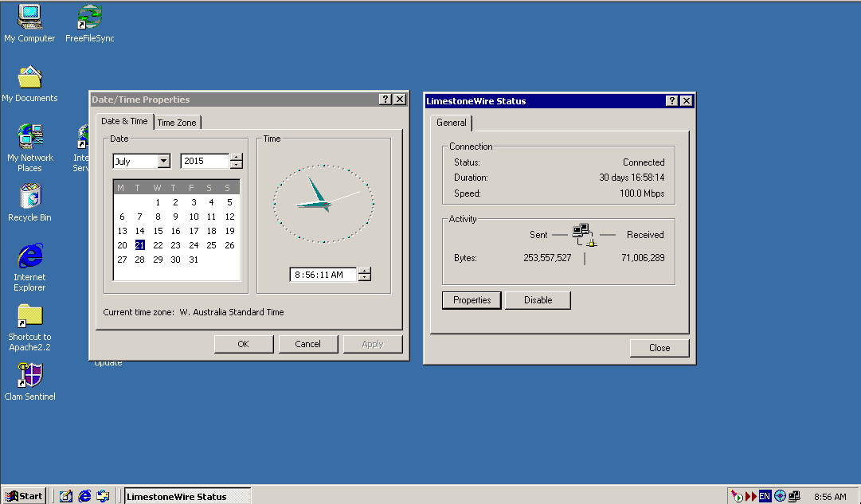
Task: Click the wand and green play tray icon
Action: pos(737,496)
